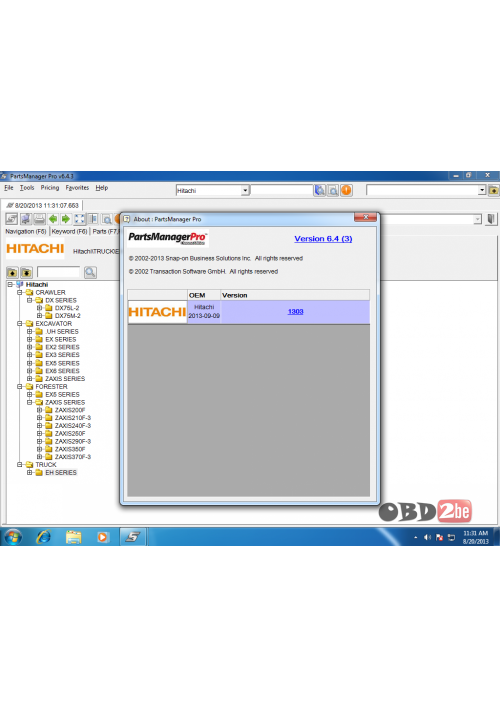Screen dimensions: 500x717
Task: Click the folder-up icon above tree
Action: 12,273
